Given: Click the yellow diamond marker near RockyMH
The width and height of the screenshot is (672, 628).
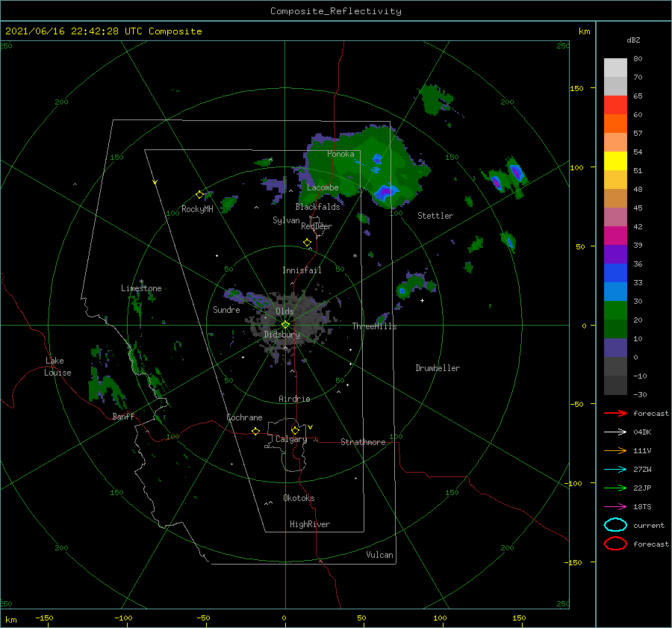Looking at the screenshot, I should pos(199,195).
